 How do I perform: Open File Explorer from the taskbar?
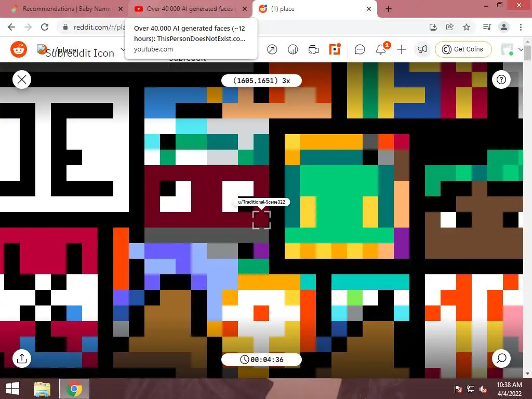[42, 389]
